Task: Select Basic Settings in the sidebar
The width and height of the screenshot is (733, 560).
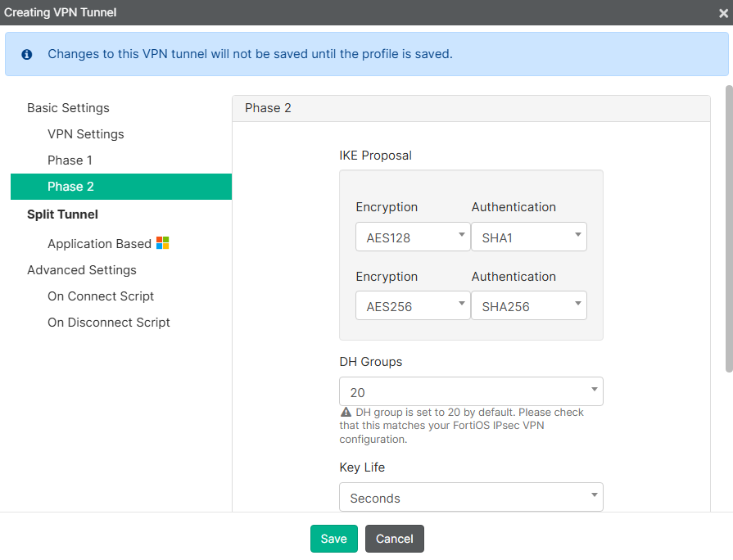Action: point(68,107)
